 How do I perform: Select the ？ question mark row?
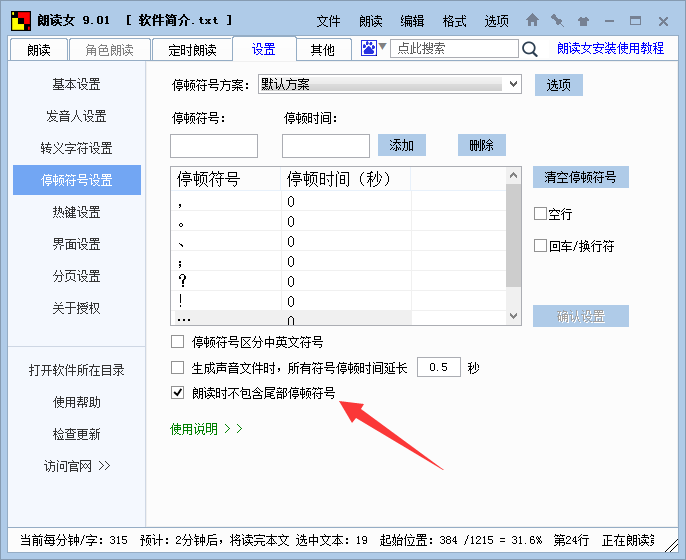pyautogui.click(x=339, y=281)
